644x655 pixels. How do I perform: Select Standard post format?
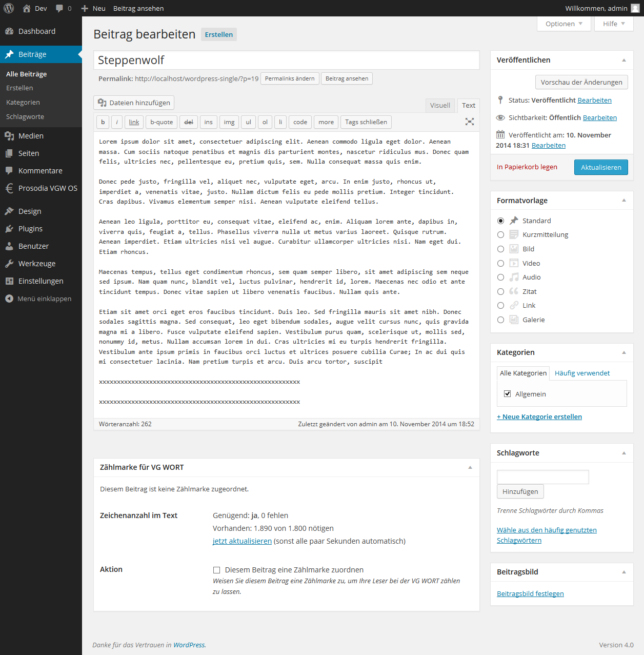tap(501, 221)
